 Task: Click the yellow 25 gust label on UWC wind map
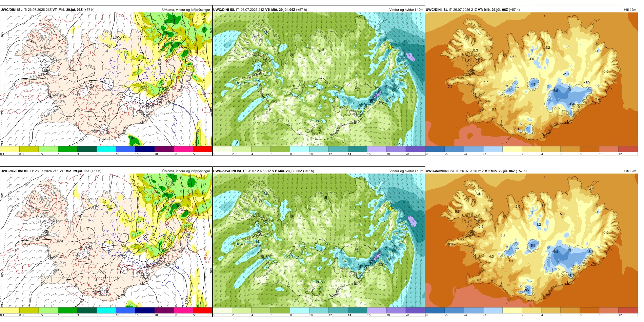click(x=390, y=47)
